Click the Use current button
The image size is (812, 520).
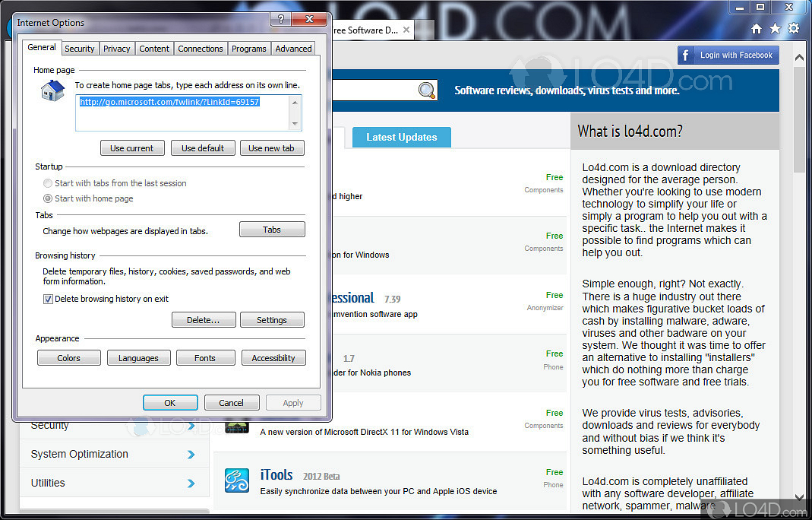pyautogui.click(x=132, y=147)
